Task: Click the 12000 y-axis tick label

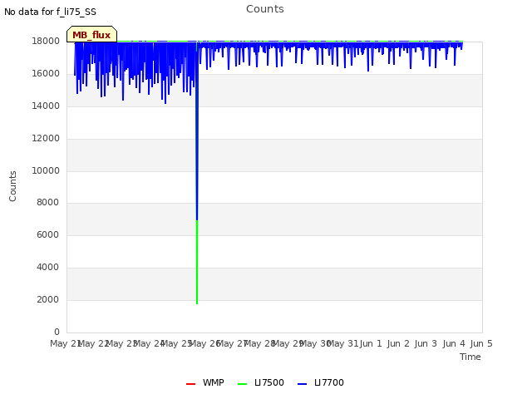Action: pyautogui.click(x=46, y=139)
